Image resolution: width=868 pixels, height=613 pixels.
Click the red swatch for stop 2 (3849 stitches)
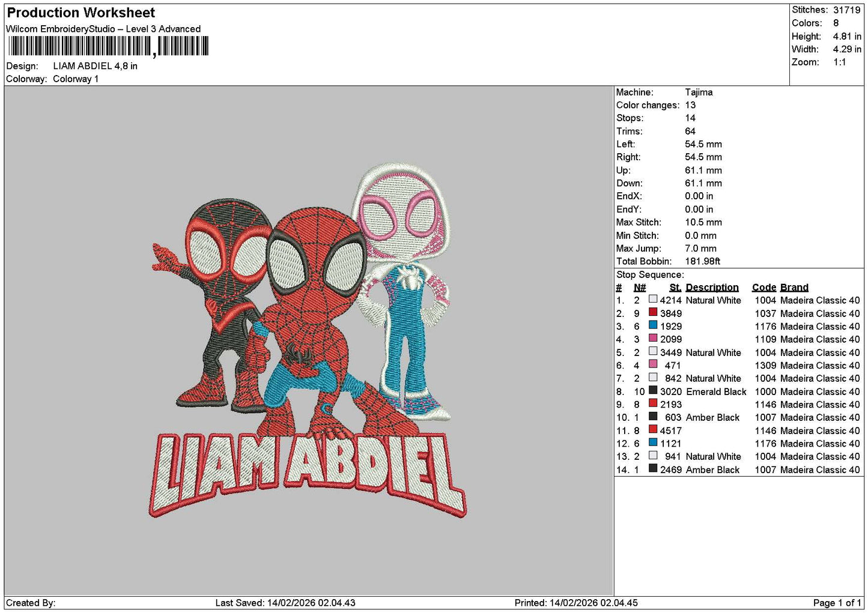click(653, 312)
